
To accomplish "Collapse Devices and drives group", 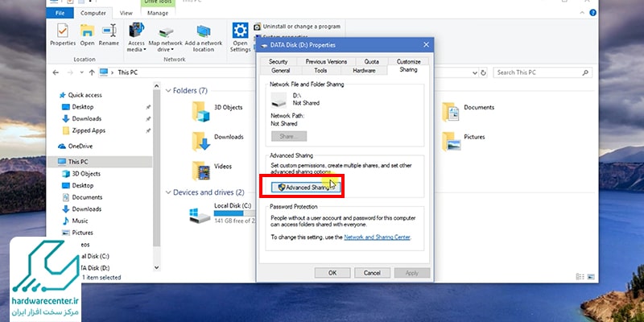I will click(168, 192).
